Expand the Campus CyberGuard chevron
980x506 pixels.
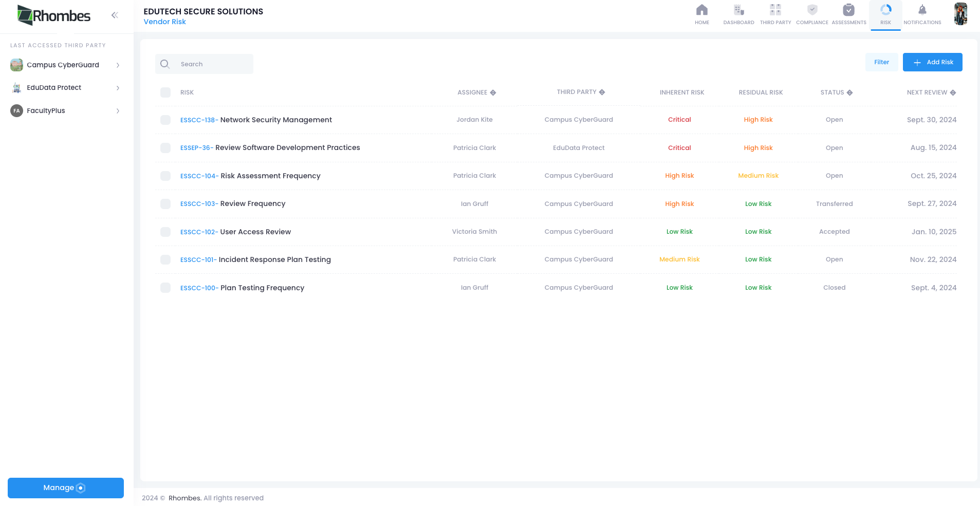[118, 65]
